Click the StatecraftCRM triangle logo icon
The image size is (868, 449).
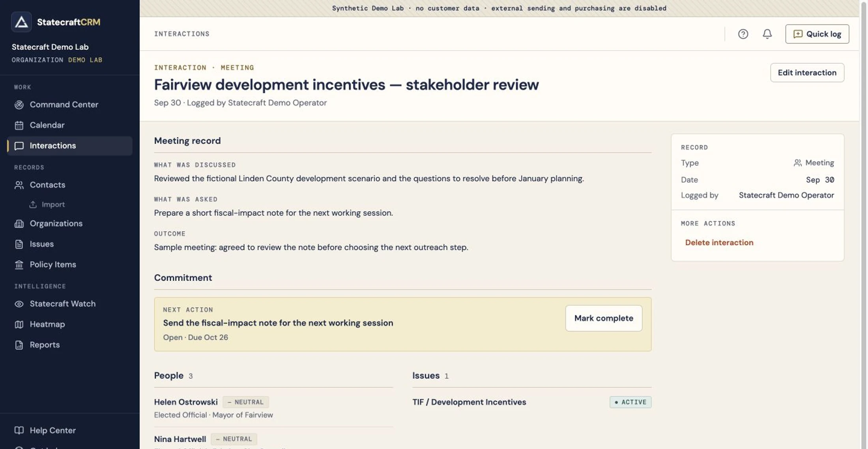point(21,22)
